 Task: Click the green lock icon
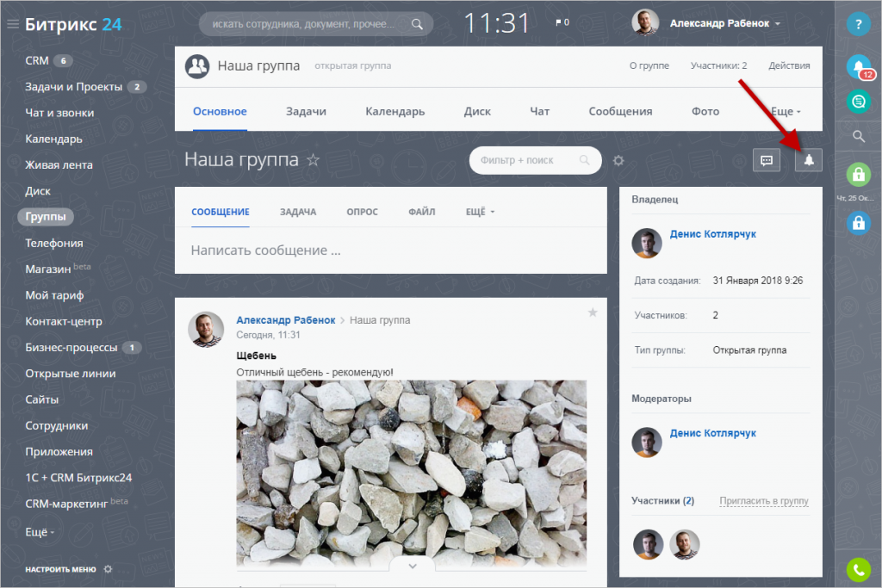(859, 174)
